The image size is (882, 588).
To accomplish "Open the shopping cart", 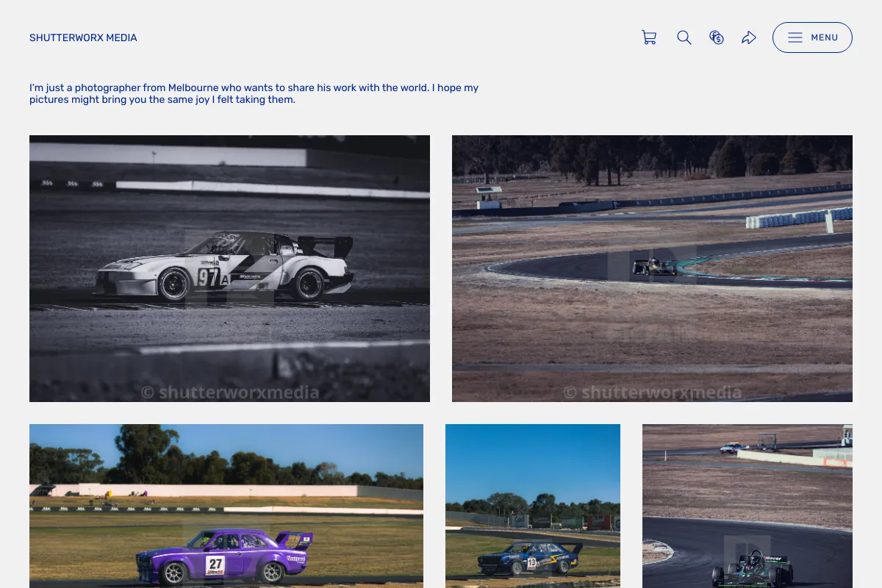I will click(x=649, y=37).
